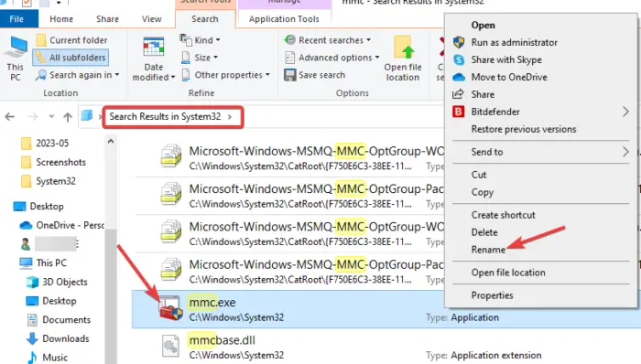The width and height of the screenshot is (641, 364).
Task: Open the Size filter dropdown
Action: [200, 58]
